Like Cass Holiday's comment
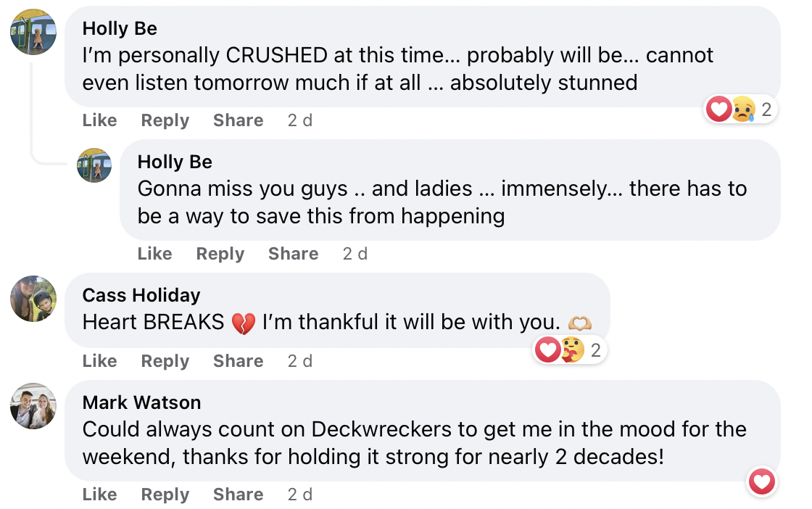 (x=99, y=361)
